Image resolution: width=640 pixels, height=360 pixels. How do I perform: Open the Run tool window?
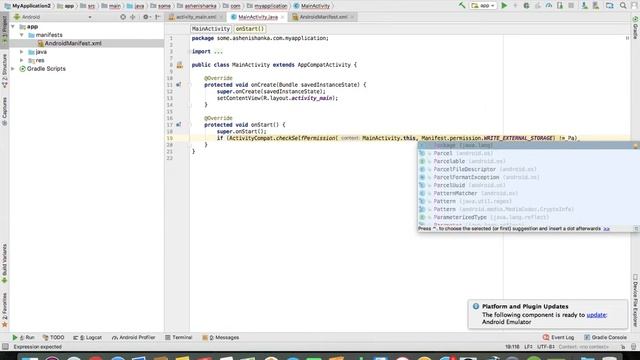24,338
